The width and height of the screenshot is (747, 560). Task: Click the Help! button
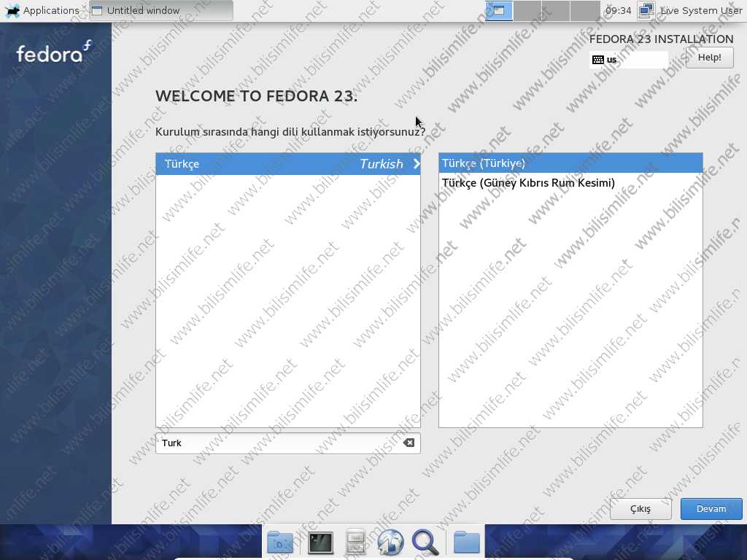tap(709, 58)
